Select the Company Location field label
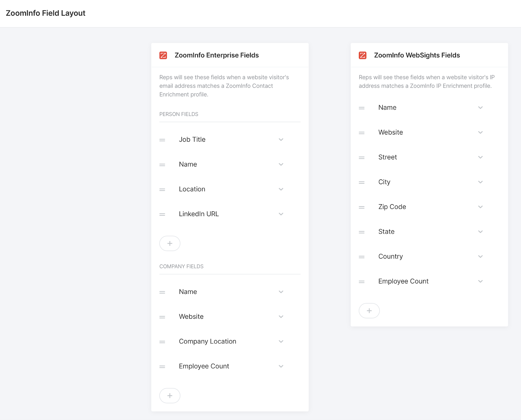Screen dimensions: 521x420 coord(207,341)
